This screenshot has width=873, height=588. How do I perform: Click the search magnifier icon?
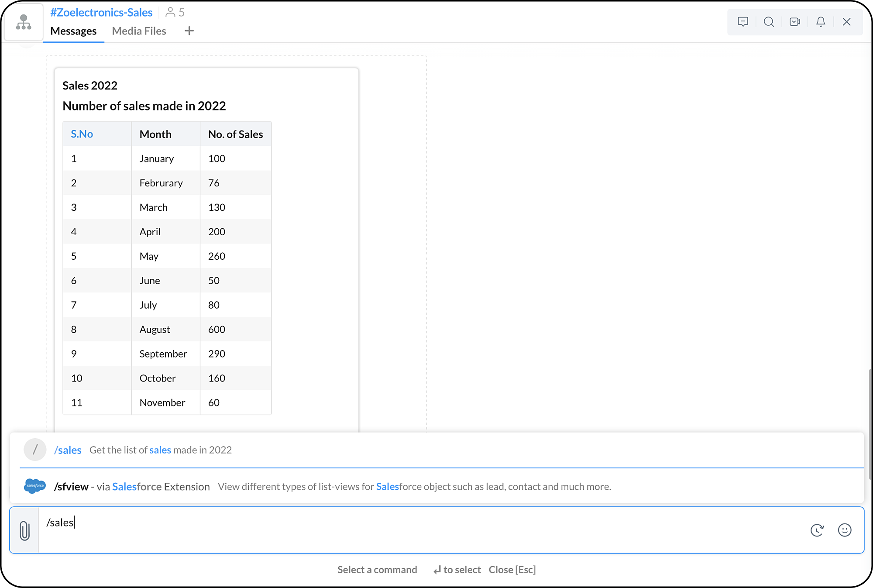[x=769, y=22]
